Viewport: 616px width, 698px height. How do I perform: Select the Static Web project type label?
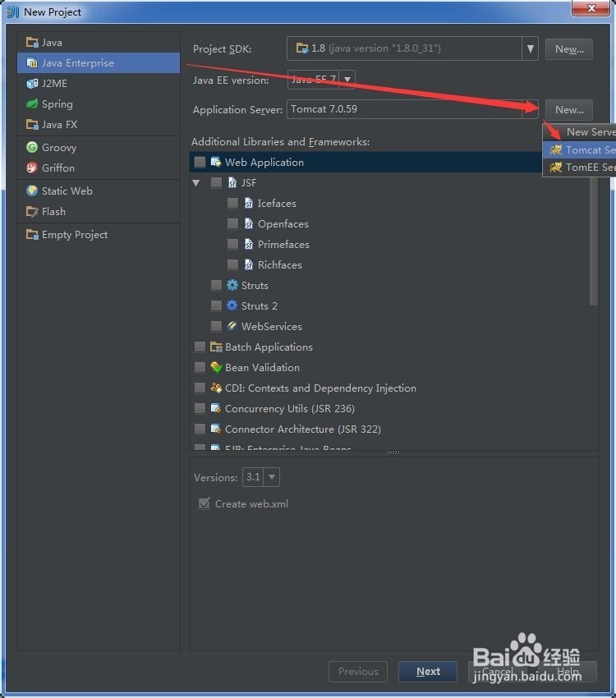click(x=67, y=191)
